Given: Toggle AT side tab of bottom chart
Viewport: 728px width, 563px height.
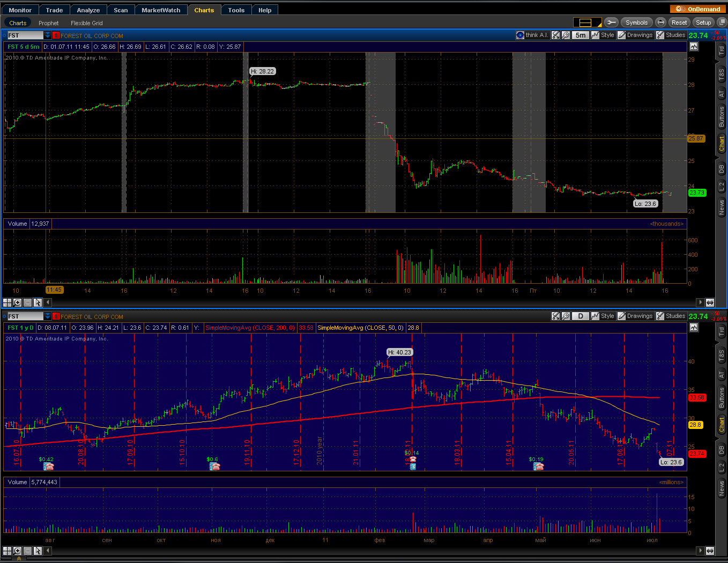Looking at the screenshot, I should [x=722, y=375].
